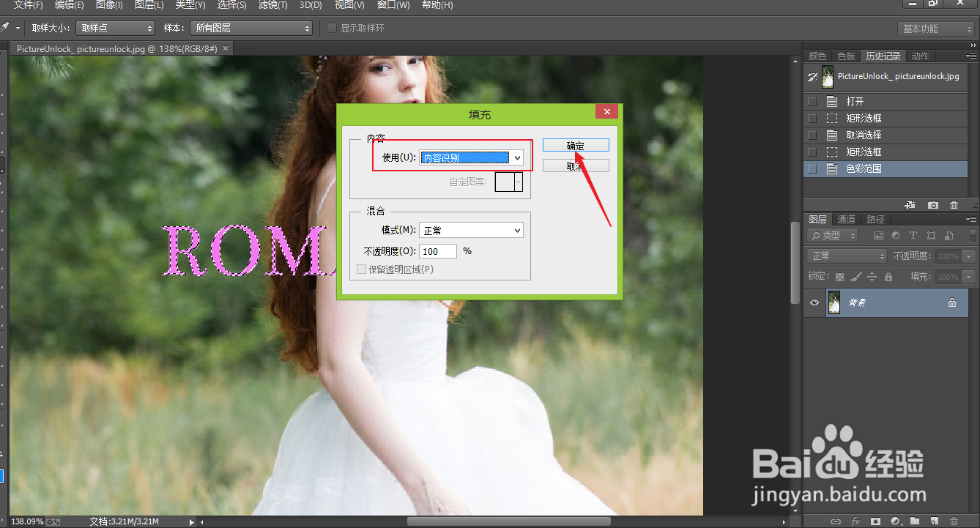The image size is (980, 528).
Task: Toggle history brush box for 色彩范围 state
Action: [x=812, y=169]
